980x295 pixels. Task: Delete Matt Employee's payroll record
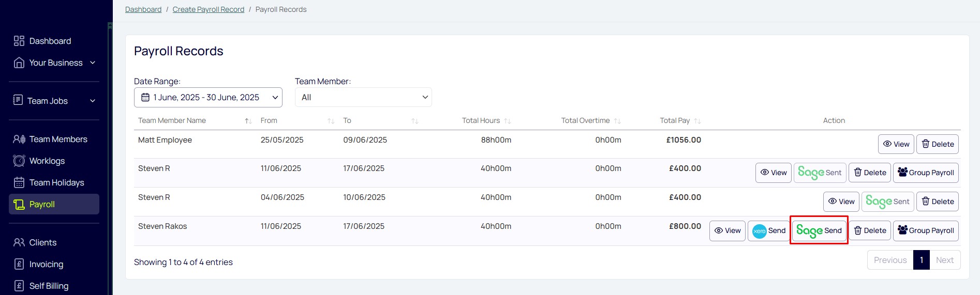click(x=938, y=144)
